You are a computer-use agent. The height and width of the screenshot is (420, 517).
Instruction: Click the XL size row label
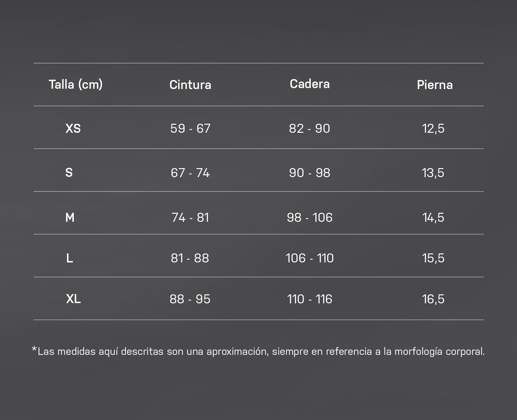pyautogui.click(x=74, y=299)
